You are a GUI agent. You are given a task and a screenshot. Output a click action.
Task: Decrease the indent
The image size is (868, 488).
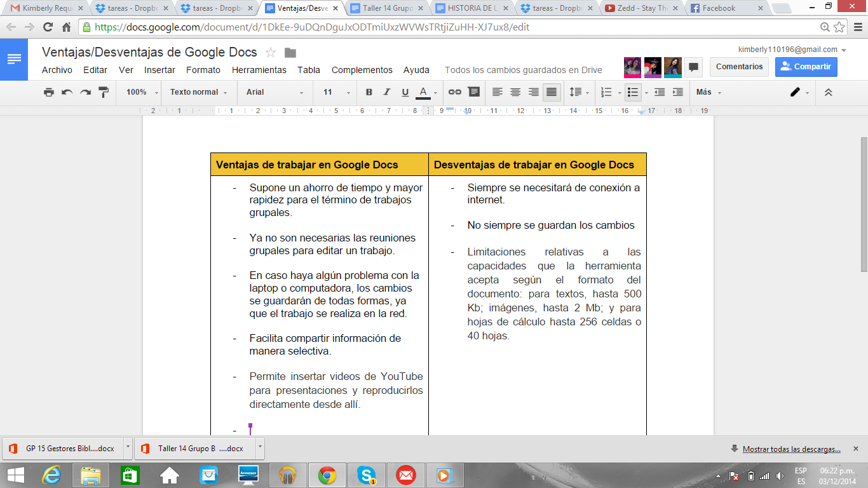coord(660,92)
